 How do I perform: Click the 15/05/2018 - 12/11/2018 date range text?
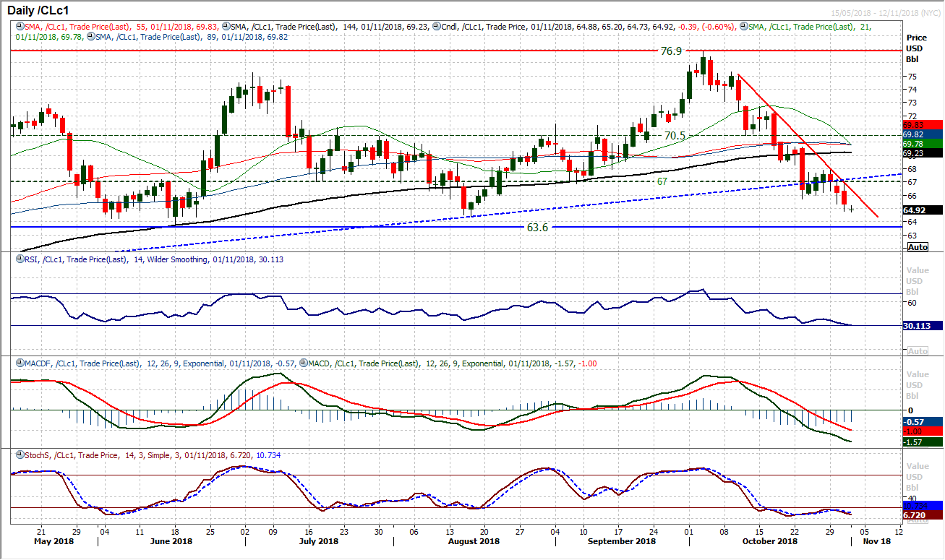click(884, 12)
